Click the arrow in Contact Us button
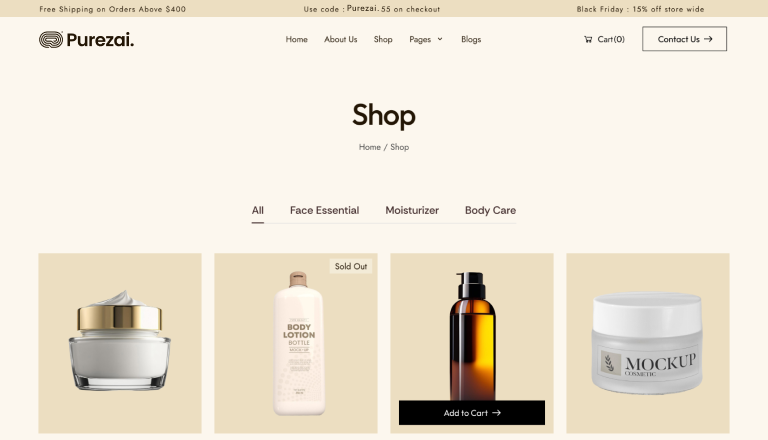The height and width of the screenshot is (440, 768). (708, 39)
